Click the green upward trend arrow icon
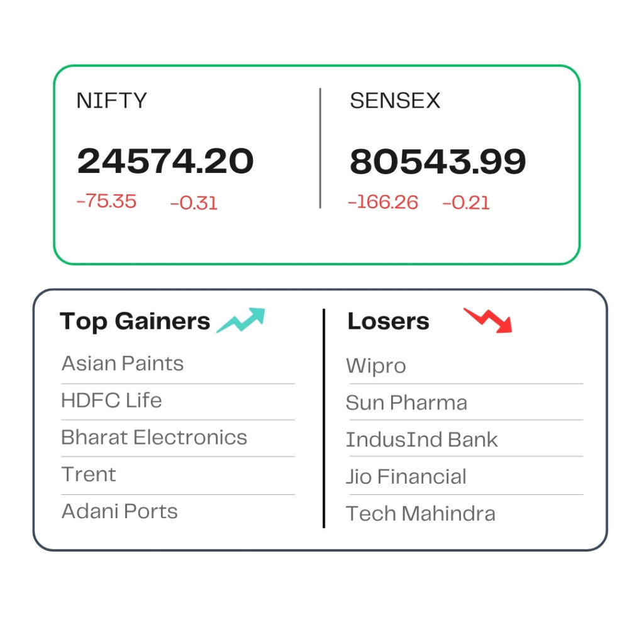644x644 pixels. (241, 320)
